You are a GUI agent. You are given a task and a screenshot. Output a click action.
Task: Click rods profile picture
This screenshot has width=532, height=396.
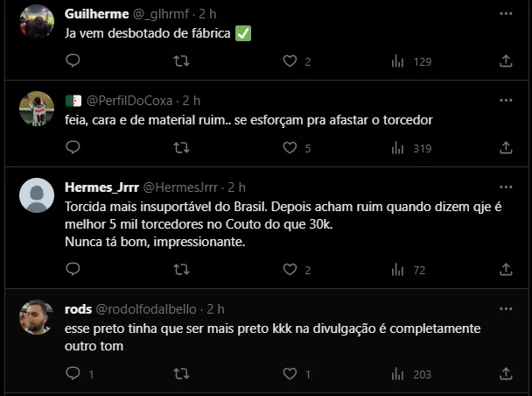point(37,317)
